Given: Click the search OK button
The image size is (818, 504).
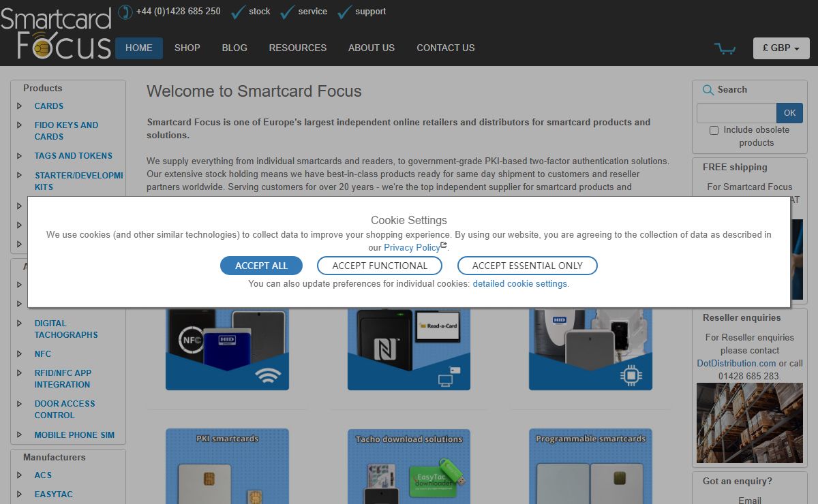Looking at the screenshot, I should (x=790, y=113).
